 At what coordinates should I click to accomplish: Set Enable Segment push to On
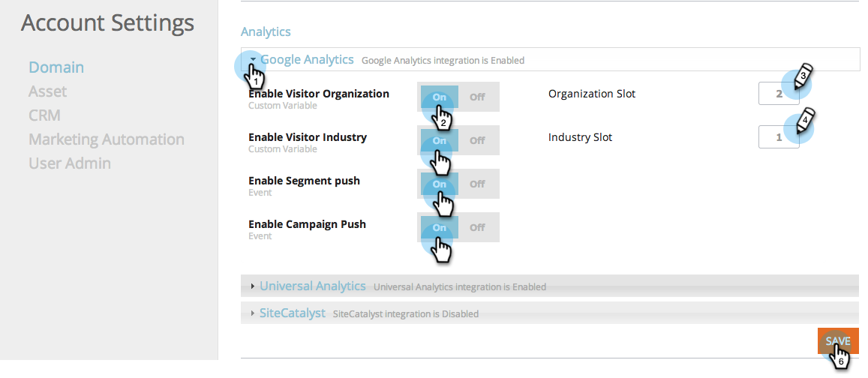(x=440, y=184)
